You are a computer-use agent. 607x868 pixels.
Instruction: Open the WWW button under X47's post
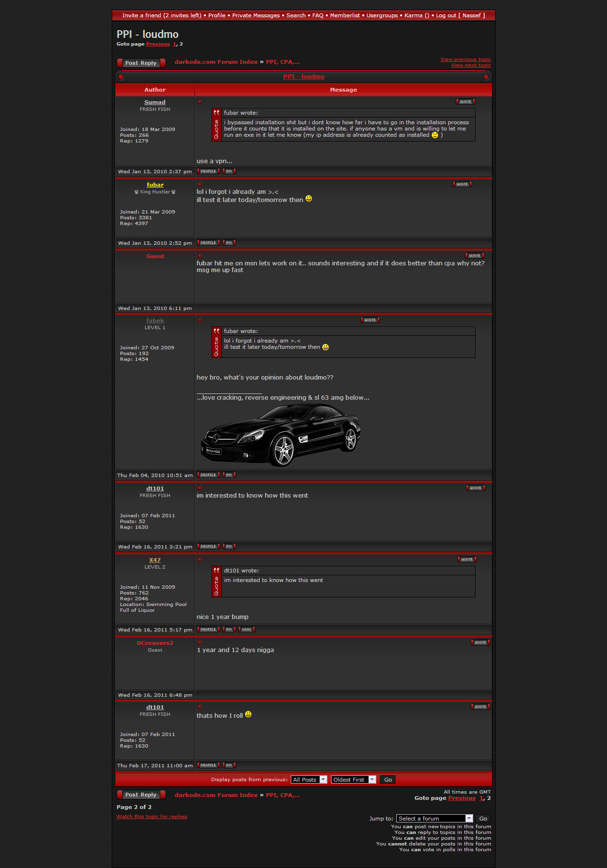(x=246, y=630)
